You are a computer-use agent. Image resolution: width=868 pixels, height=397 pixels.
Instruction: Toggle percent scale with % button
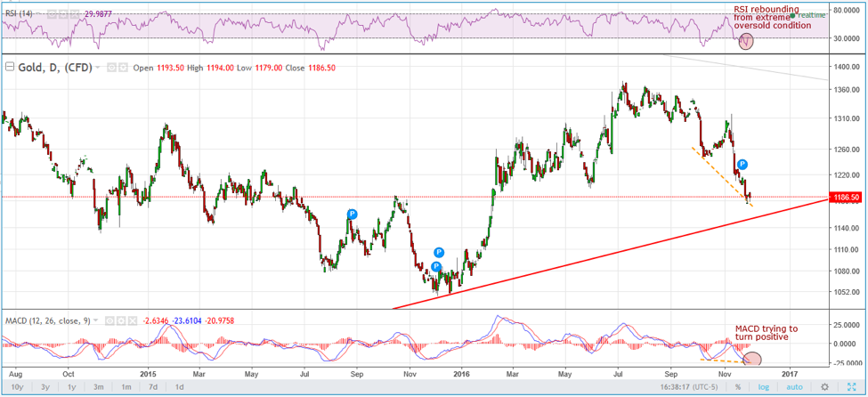pos(737,387)
